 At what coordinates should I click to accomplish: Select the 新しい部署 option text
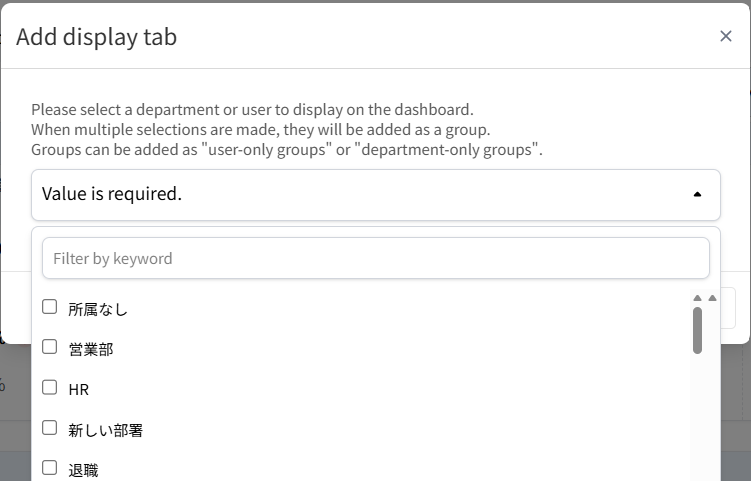(x=106, y=429)
